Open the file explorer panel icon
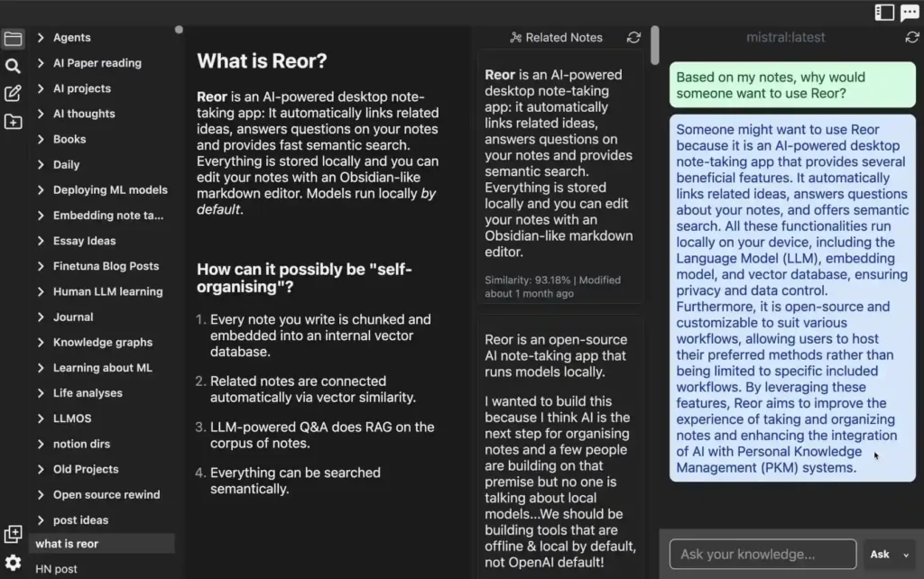The height and width of the screenshot is (579, 924). 13,39
